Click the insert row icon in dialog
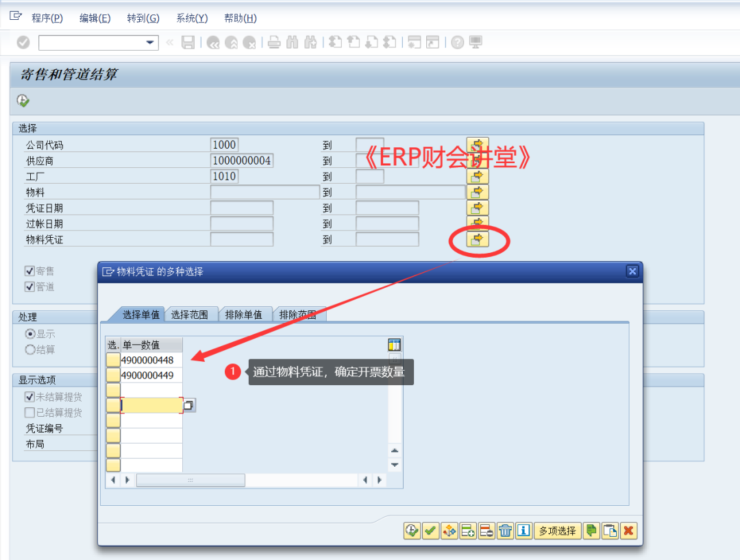Screen dimensions: 740x560 pos(468,531)
